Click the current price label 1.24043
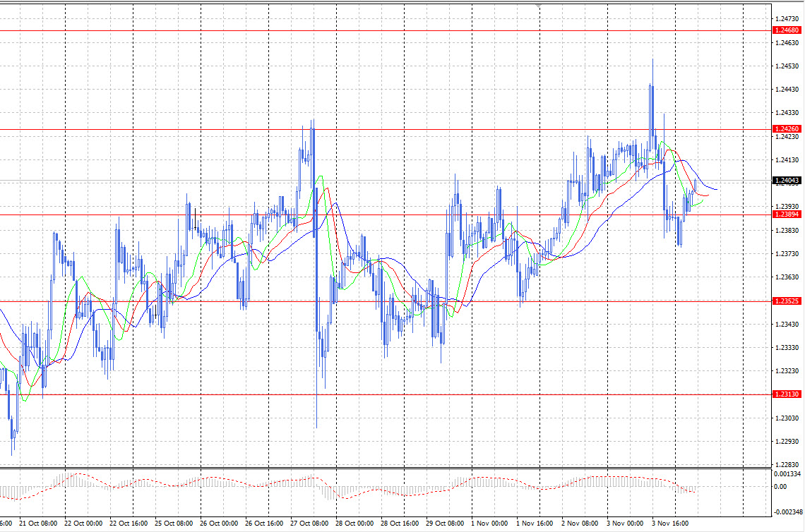 click(x=787, y=181)
